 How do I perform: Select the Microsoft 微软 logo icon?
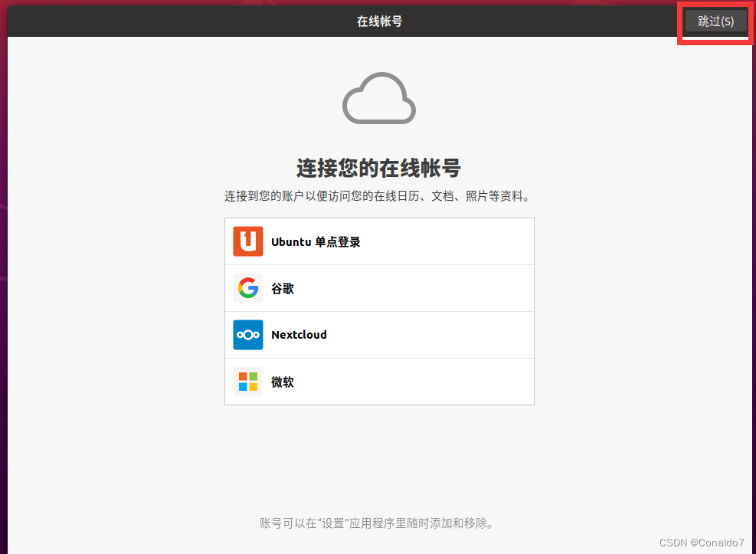(x=248, y=382)
